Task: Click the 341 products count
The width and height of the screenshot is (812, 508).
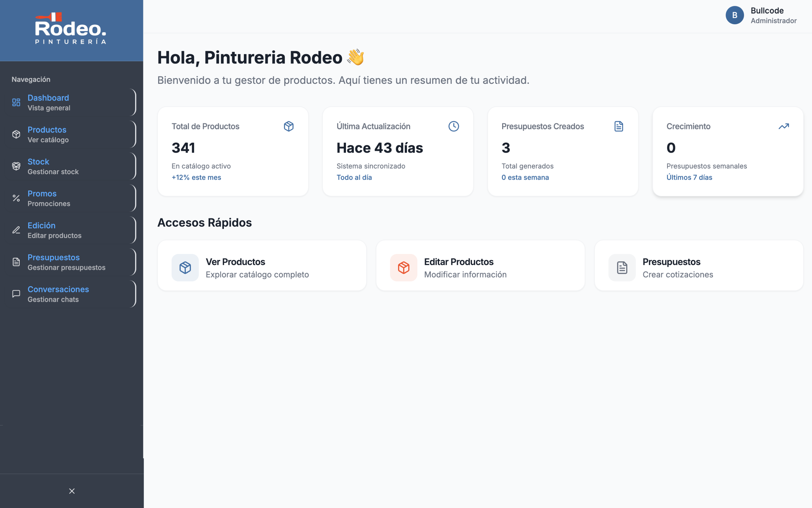Action: coord(183,148)
